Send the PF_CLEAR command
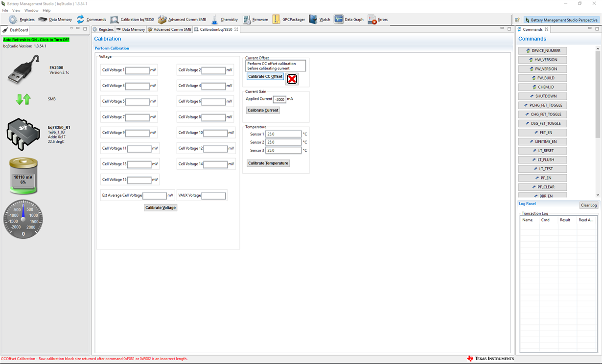The height and width of the screenshot is (364, 602). pos(543,187)
